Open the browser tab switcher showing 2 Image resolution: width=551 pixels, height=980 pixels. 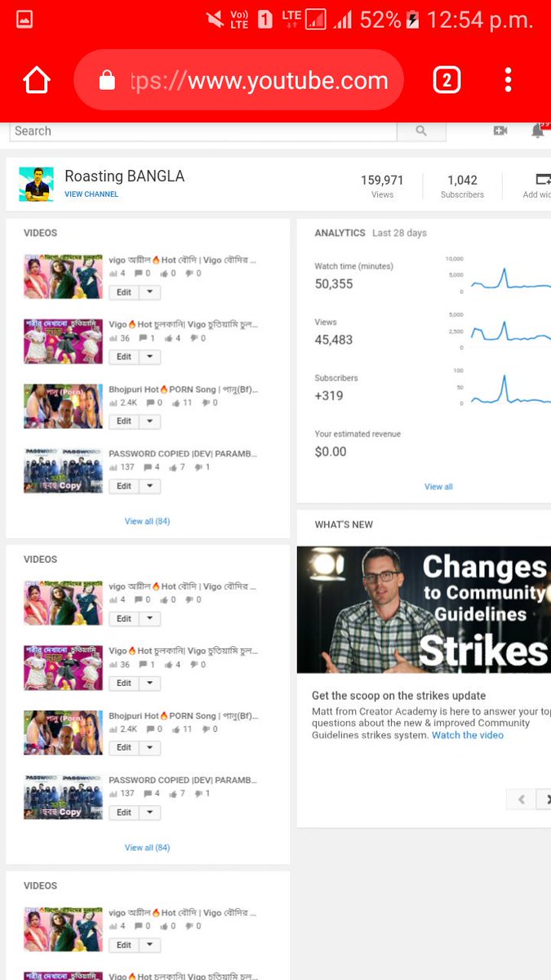pyautogui.click(x=447, y=80)
